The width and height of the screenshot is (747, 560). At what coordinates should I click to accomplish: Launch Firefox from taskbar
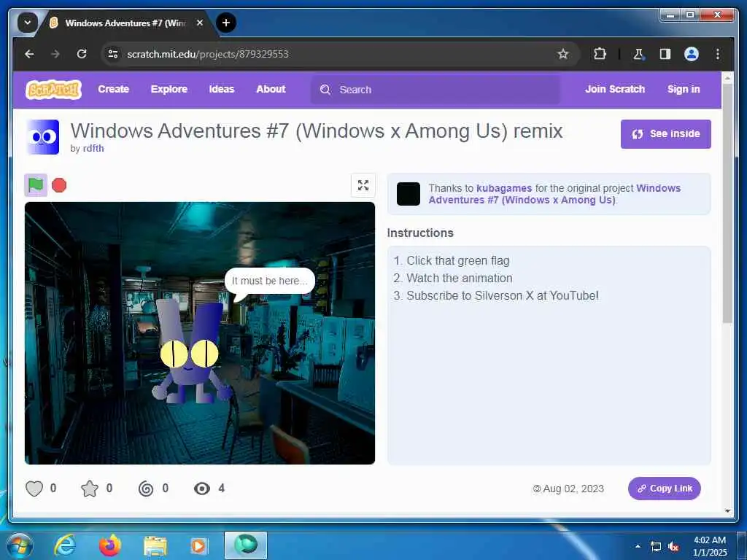(x=110, y=545)
